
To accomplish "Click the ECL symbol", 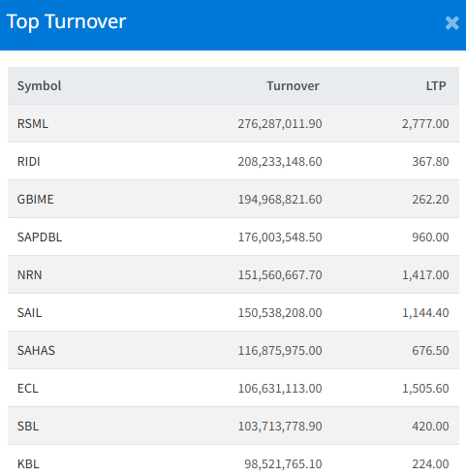I will [x=27, y=389].
